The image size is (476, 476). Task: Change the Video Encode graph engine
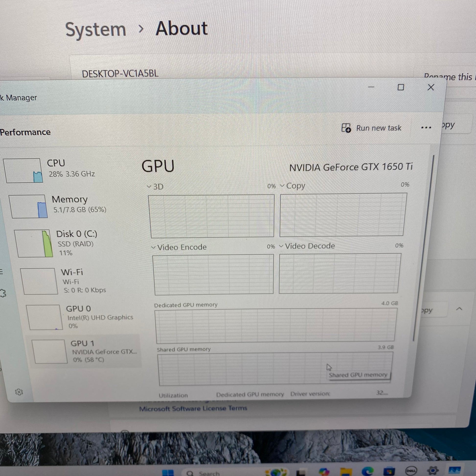pyautogui.click(x=179, y=247)
